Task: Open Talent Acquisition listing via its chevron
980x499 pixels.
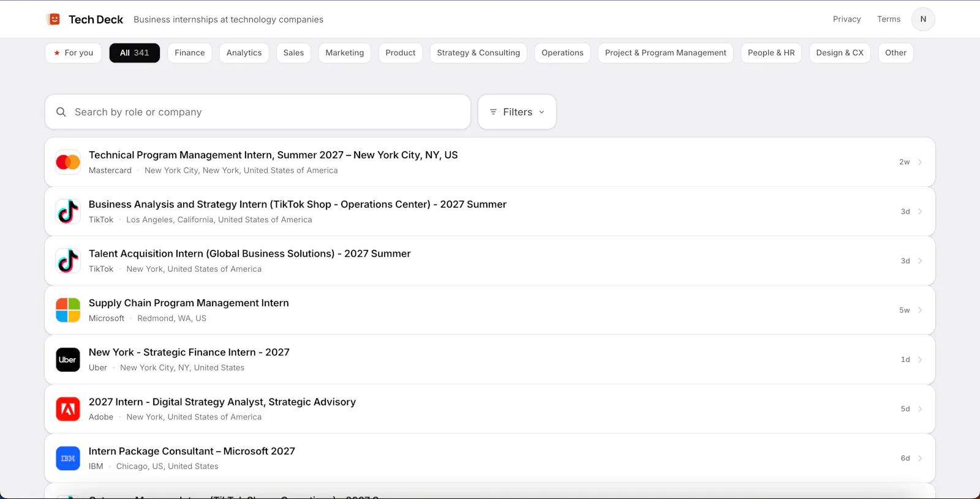Action: point(920,261)
